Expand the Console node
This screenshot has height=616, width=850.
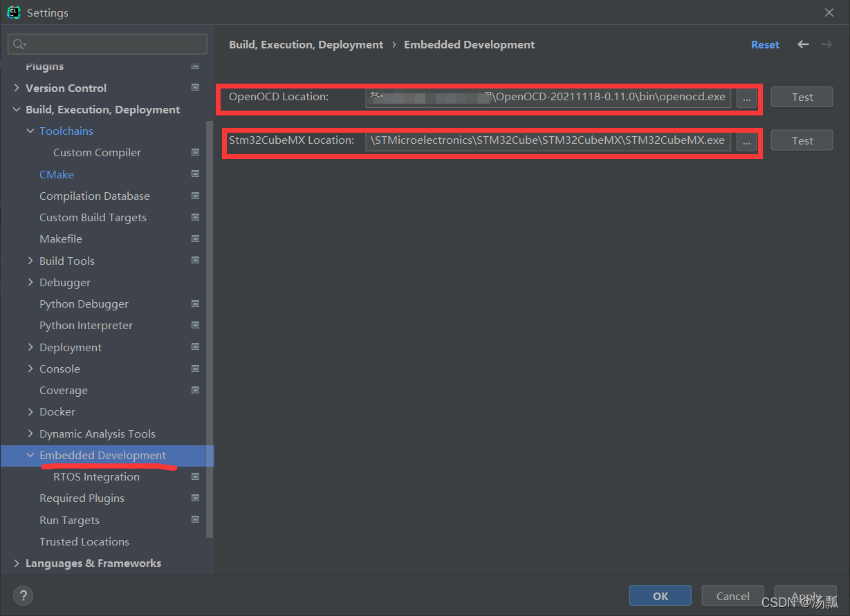click(30, 368)
